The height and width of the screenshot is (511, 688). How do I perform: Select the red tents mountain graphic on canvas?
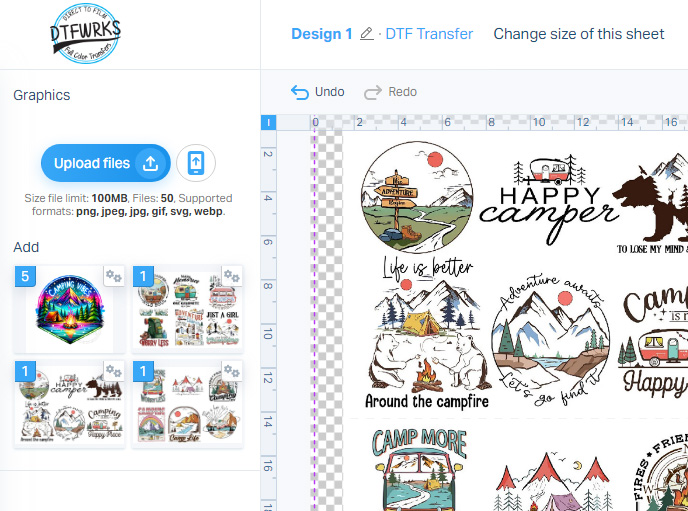pos(553,482)
